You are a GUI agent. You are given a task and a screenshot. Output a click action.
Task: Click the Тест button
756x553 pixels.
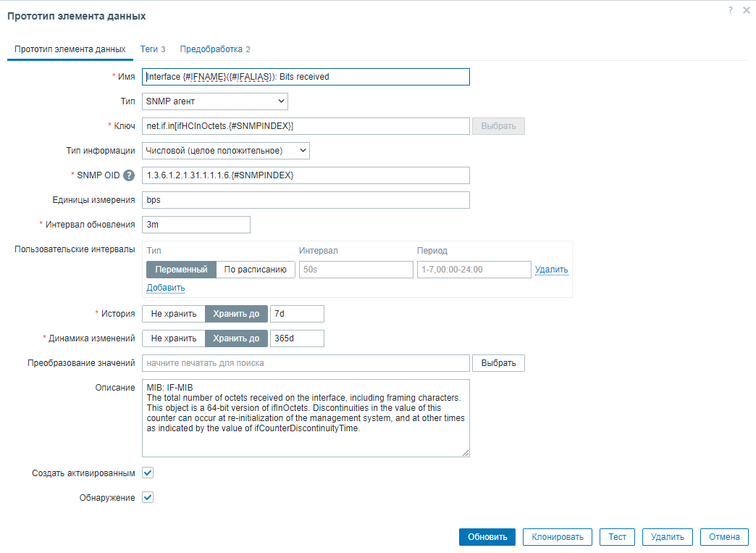pyautogui.click(x=617, y=537)
